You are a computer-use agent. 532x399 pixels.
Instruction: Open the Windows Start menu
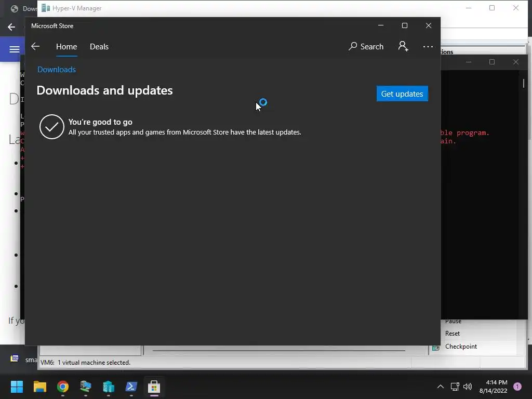point(17,387)
